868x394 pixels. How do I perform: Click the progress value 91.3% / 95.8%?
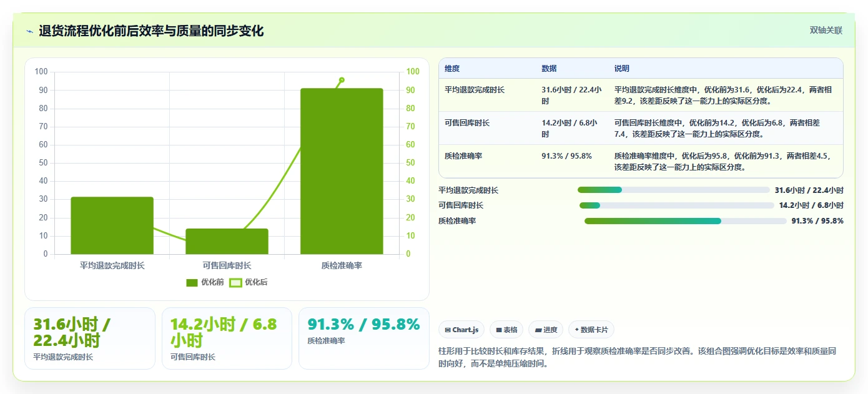pyautogui.click(x=817, y=221)
